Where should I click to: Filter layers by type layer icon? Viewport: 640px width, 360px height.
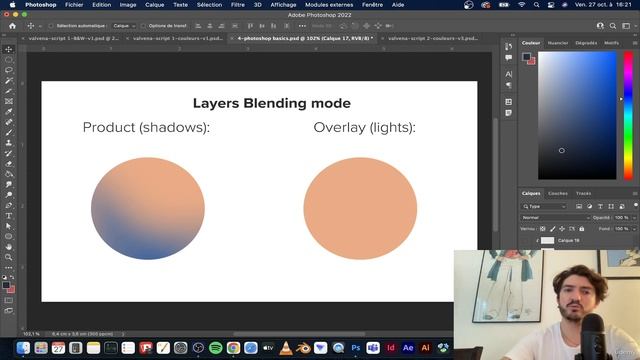[600, 207]
